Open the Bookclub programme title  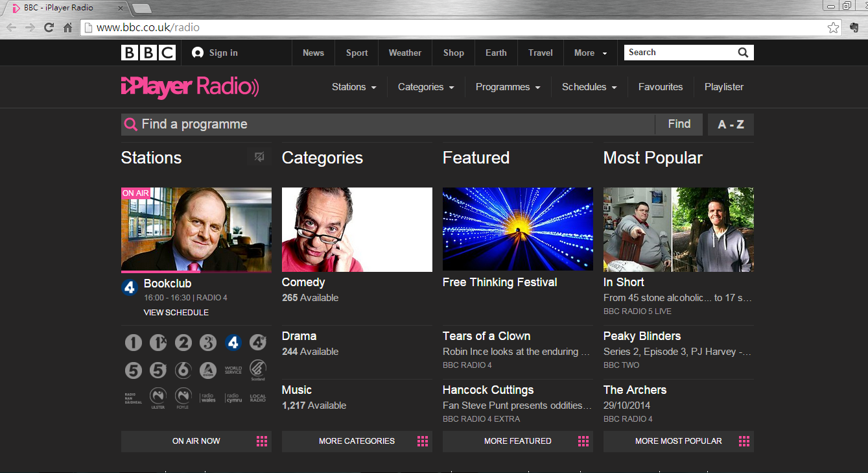point(167,284)
